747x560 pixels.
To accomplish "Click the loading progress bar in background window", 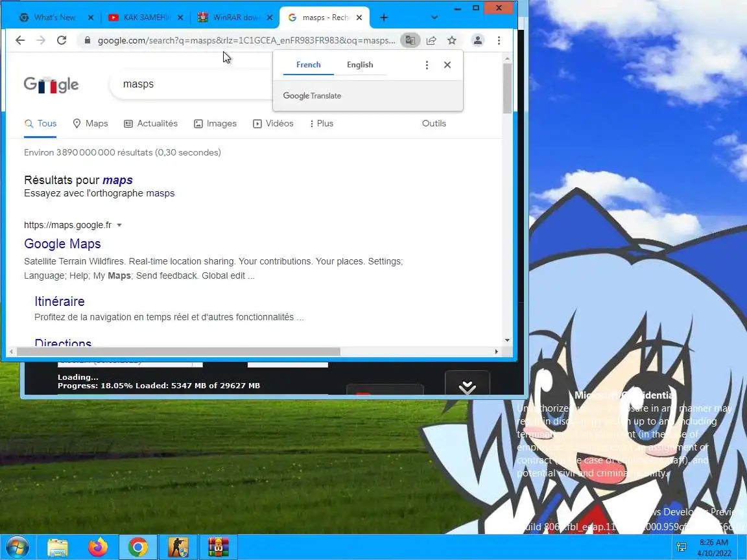I will tap(193, 394).
